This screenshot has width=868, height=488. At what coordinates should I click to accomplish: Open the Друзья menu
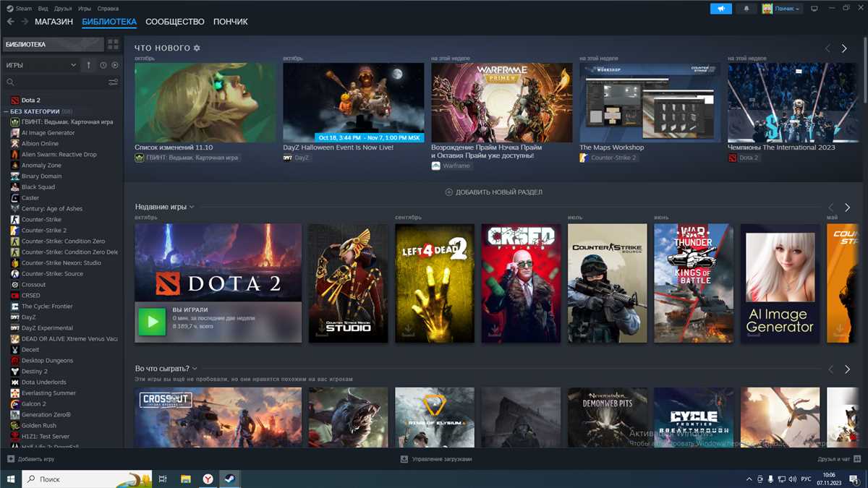63,8
